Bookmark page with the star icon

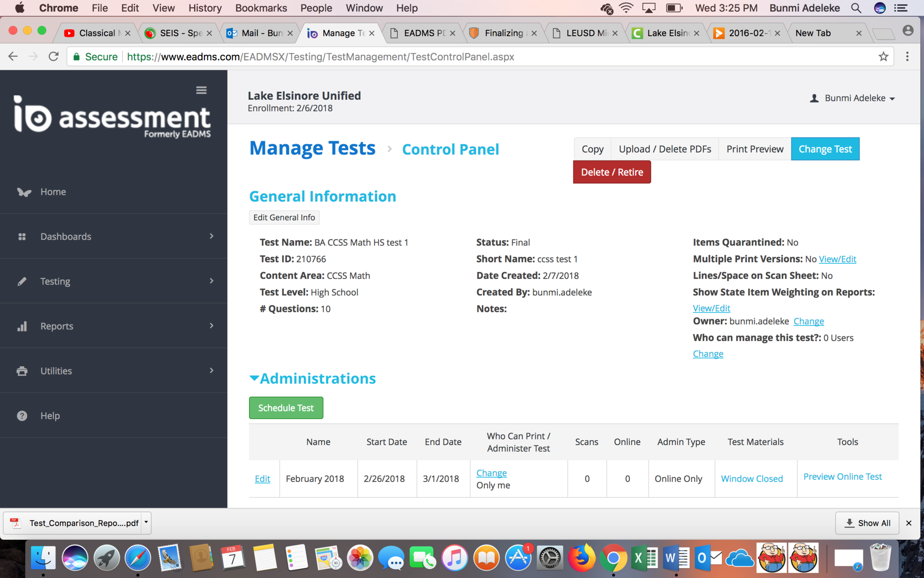[883, 57]
